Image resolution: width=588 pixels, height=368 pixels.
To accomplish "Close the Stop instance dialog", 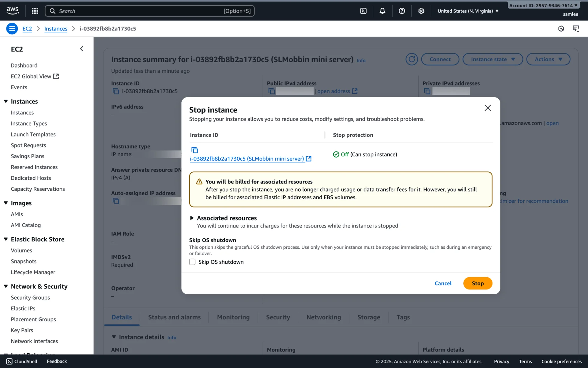I will pyautogui.click(x=488, y=108).
